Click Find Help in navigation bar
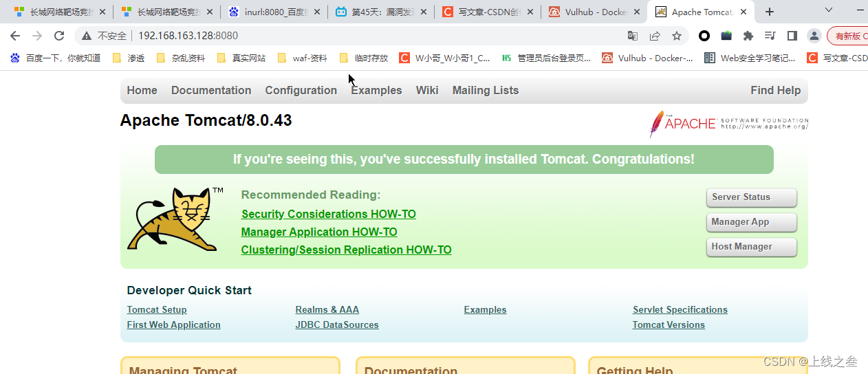 (775, 90)
